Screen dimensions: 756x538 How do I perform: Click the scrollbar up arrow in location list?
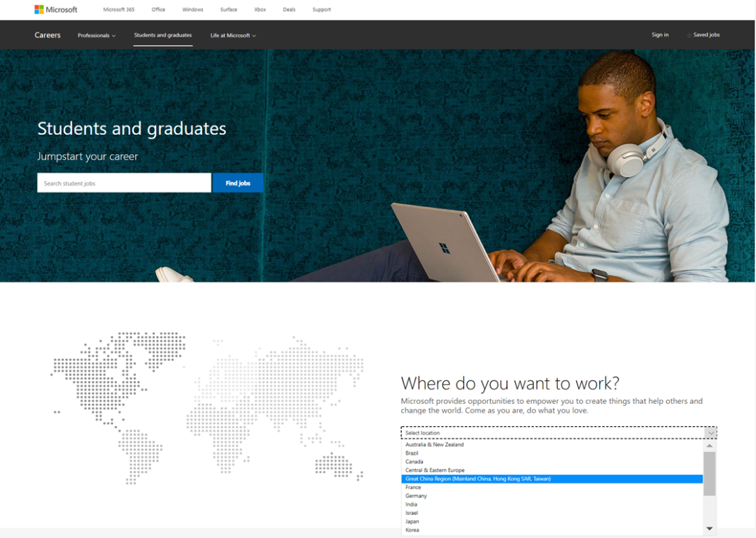click(x=709, y=446)
